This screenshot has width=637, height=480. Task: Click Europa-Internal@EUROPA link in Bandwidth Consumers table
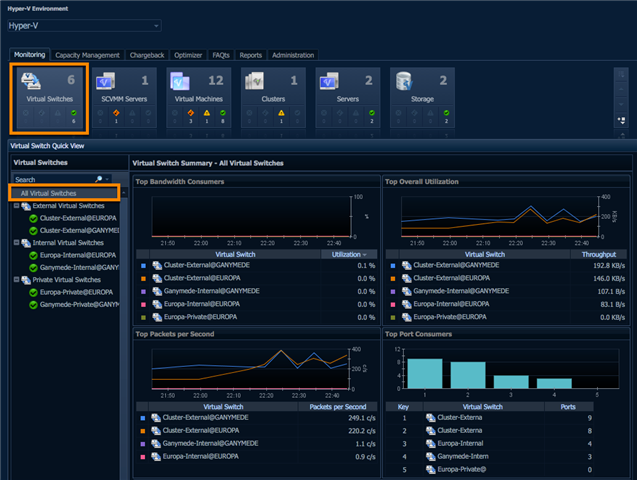202,304
